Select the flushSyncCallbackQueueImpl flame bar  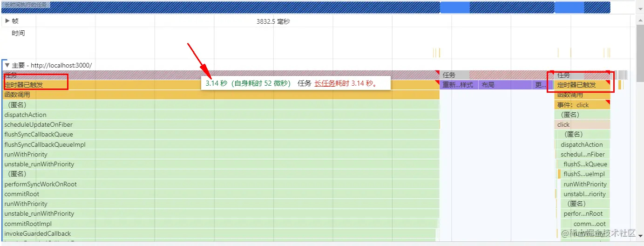click(x=221, y=144)
